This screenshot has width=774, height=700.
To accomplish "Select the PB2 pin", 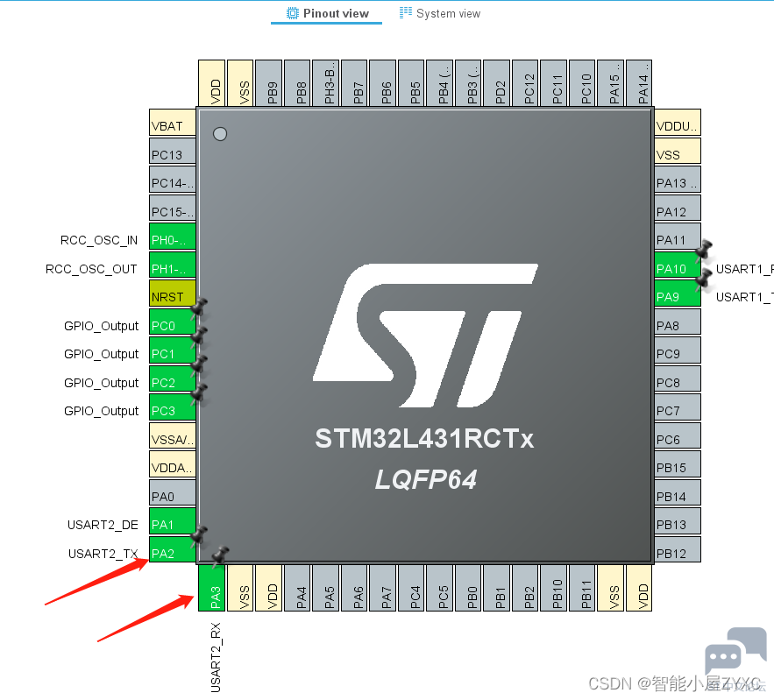I will (x=525, y=588).
